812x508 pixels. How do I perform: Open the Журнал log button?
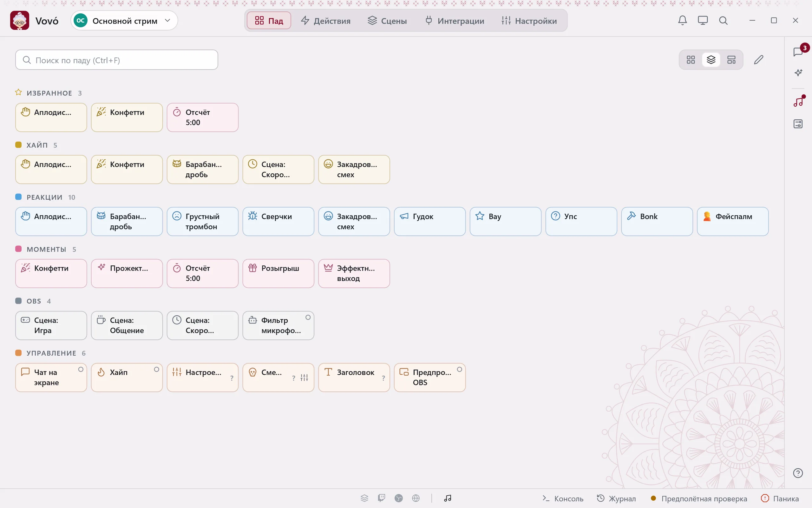616,498
